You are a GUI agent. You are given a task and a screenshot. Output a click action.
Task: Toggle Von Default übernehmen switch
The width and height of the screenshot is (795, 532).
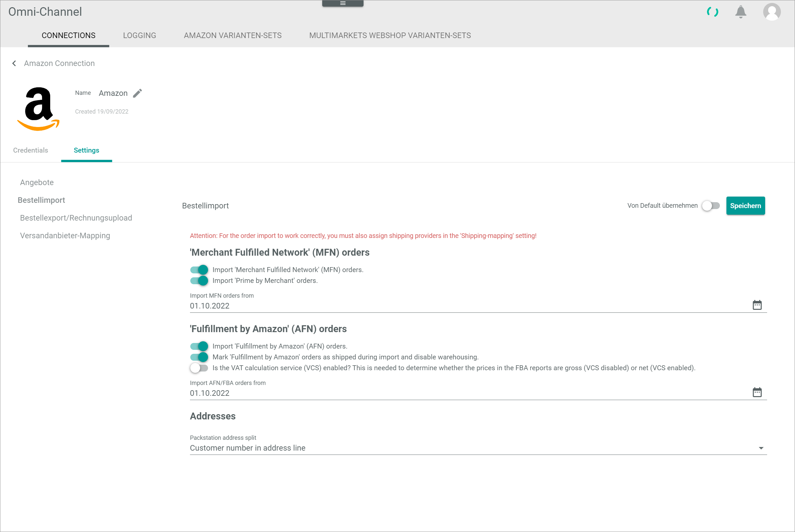click(x=711, y=205)
